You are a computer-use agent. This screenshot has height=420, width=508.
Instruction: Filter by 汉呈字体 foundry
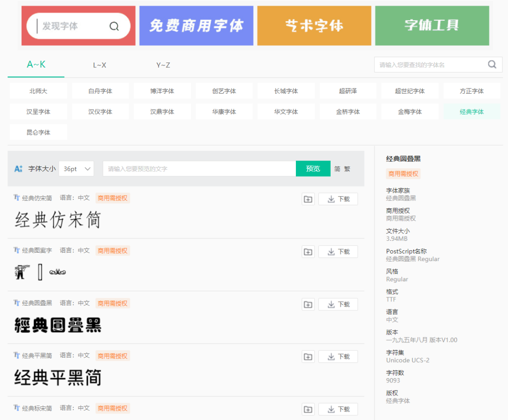coord(38,112)
